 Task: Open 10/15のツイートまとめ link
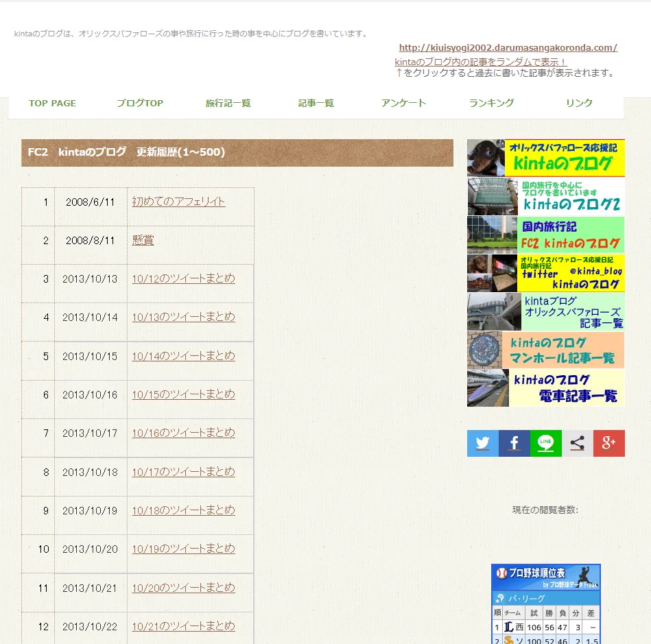point(184,394)
